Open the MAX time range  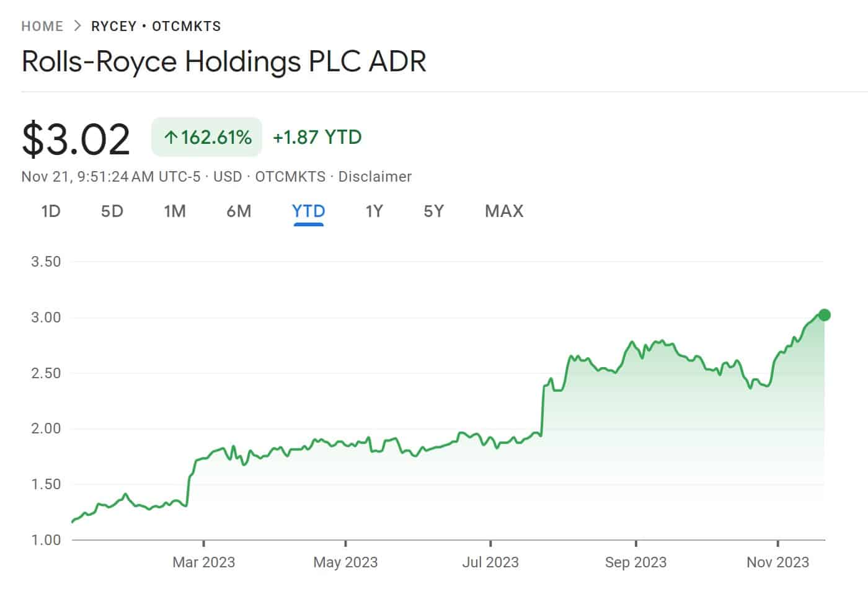[x=504, y=211]
